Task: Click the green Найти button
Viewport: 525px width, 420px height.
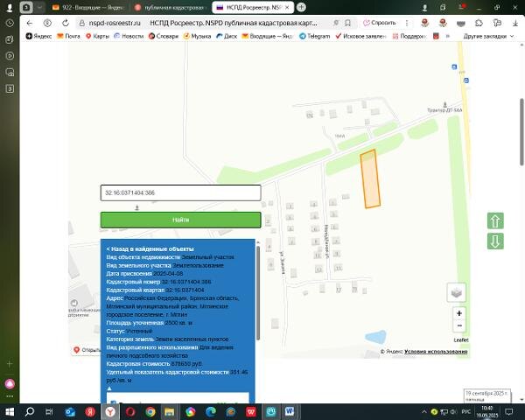Action: 180,220
